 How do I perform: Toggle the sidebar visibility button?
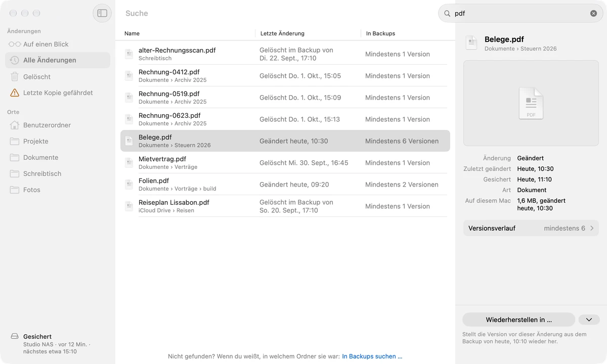point(102,13)
